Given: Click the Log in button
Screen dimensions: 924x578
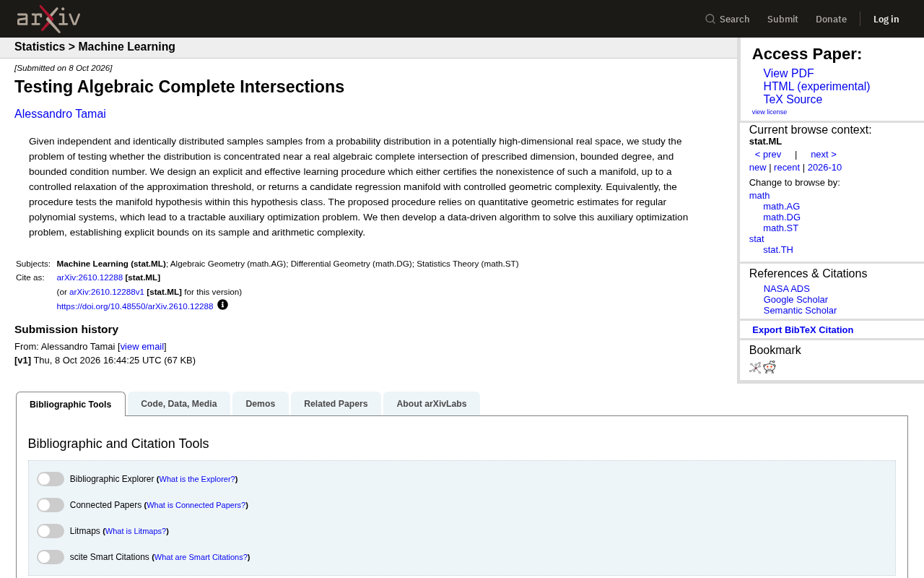Looking at the screenshot, I should [886, 19].
